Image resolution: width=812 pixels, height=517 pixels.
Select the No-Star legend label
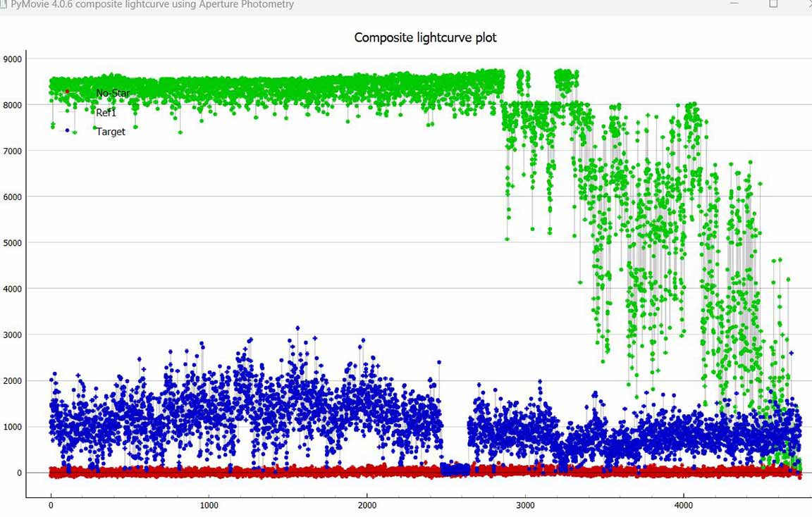coord(113,93)
